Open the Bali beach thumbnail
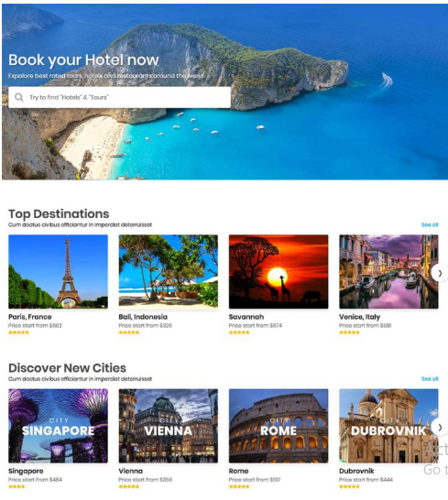 click(x=169, y=272)
